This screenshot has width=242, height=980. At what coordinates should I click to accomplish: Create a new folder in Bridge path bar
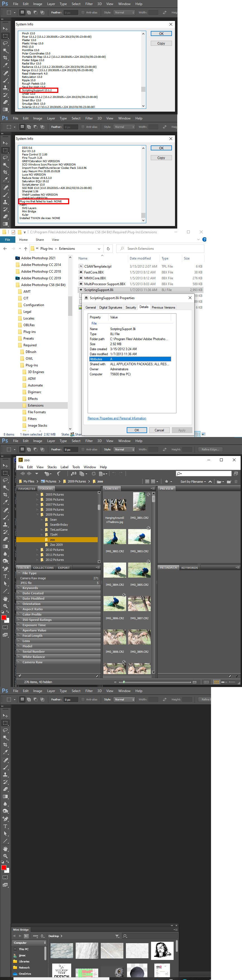click(229, 482)
